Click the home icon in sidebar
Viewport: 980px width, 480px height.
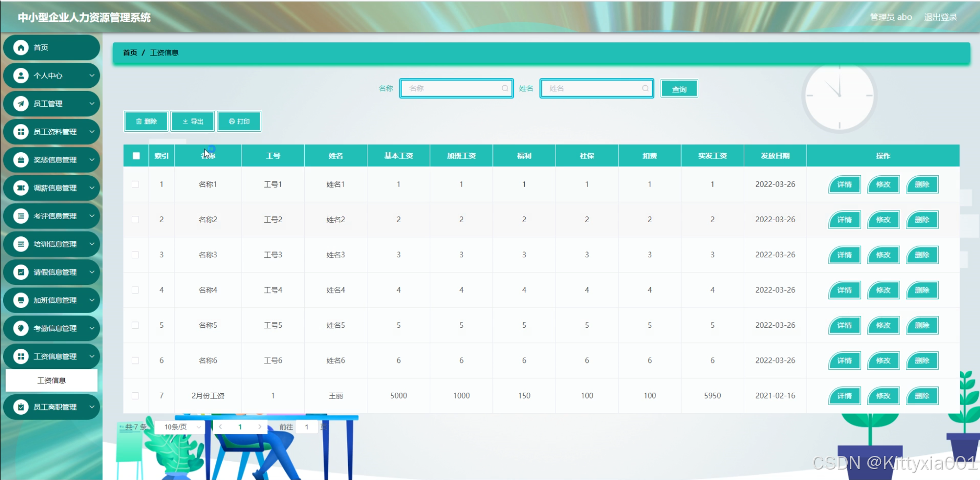pyautogui.click(x=21, y=48)
